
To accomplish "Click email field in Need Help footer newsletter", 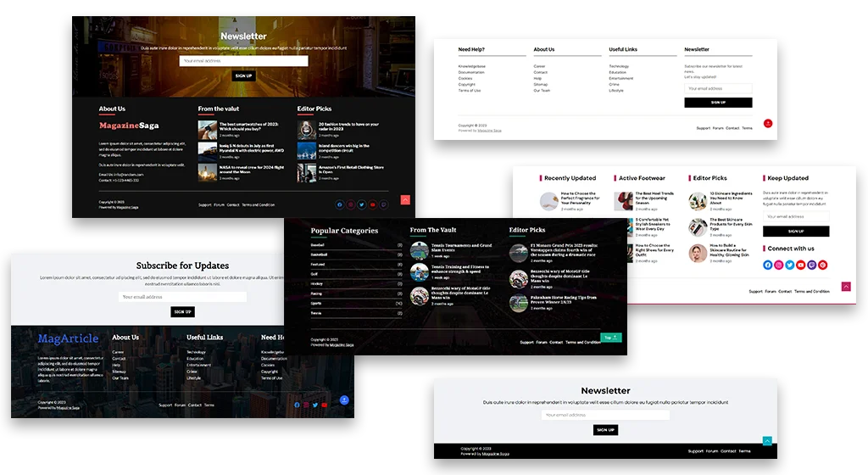I will click(718, 88).
